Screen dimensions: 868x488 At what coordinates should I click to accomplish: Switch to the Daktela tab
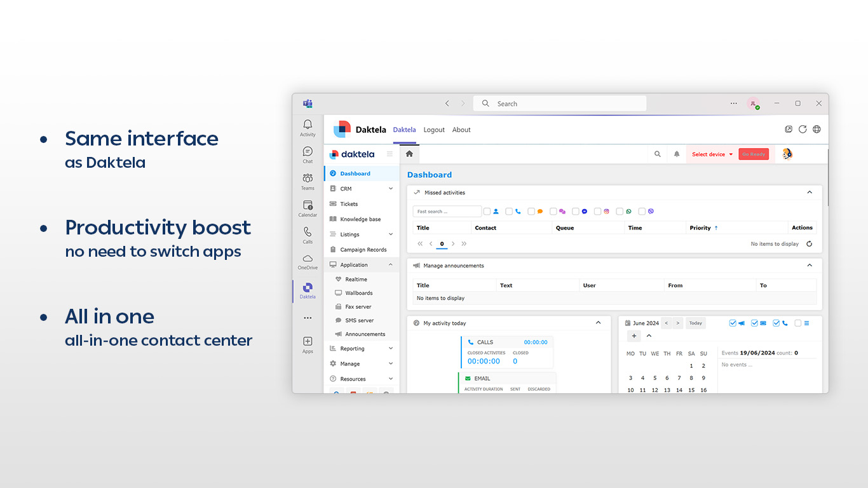pos(404,130)
